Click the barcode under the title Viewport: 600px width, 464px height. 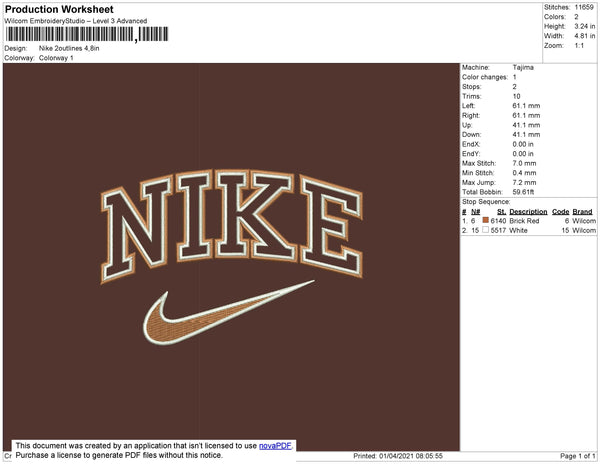pos(87,34)
